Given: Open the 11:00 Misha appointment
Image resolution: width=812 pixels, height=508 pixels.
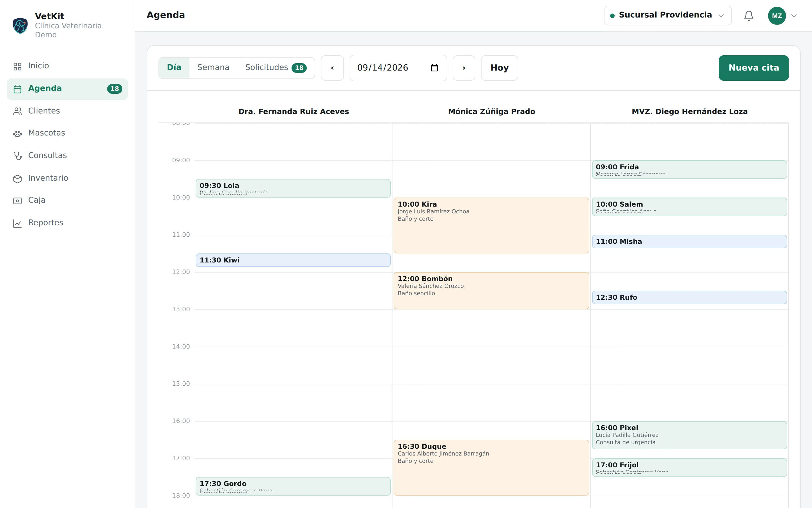Looking at the screenshot, I should tap(689, 242).
